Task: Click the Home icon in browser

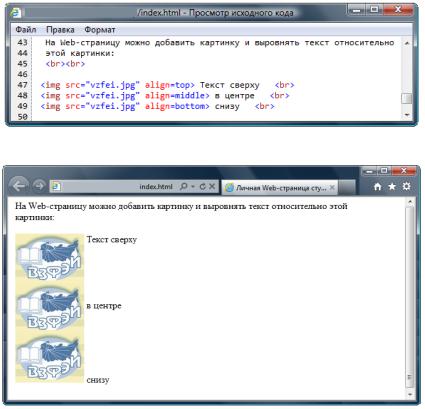Action: click(x=377, y=186)
